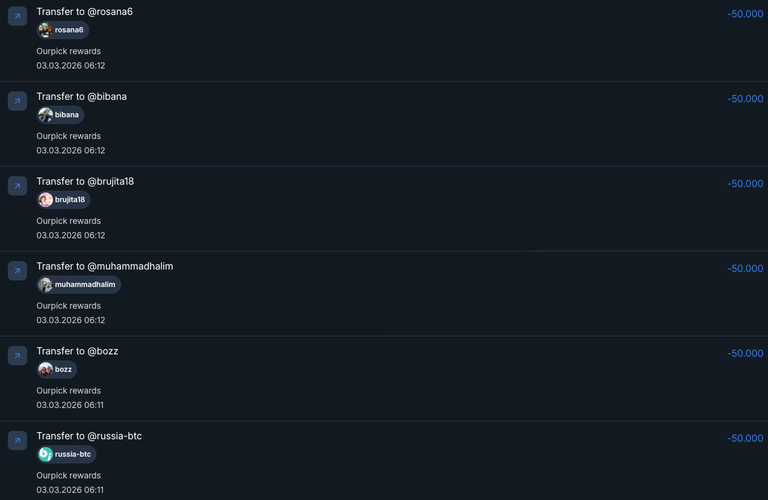768x500 pixels.
Task: Select the "Transfer to @muhammadhalim" title
Action: 105,266
